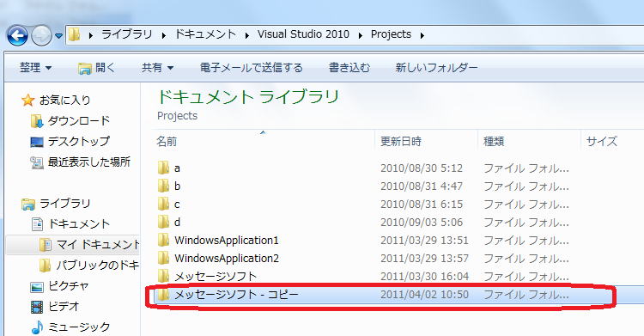Click the blue Back navigation arrow
Viewport: 644px width, 336px height.
(x=17, y=35)
